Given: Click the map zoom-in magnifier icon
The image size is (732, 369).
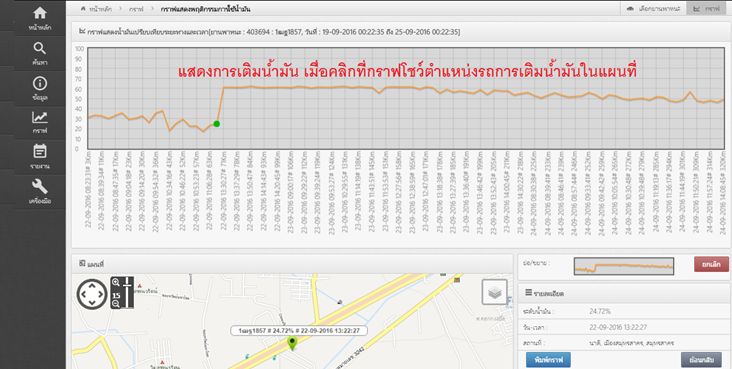Looking at the screenshot, I should click(116, 282).
